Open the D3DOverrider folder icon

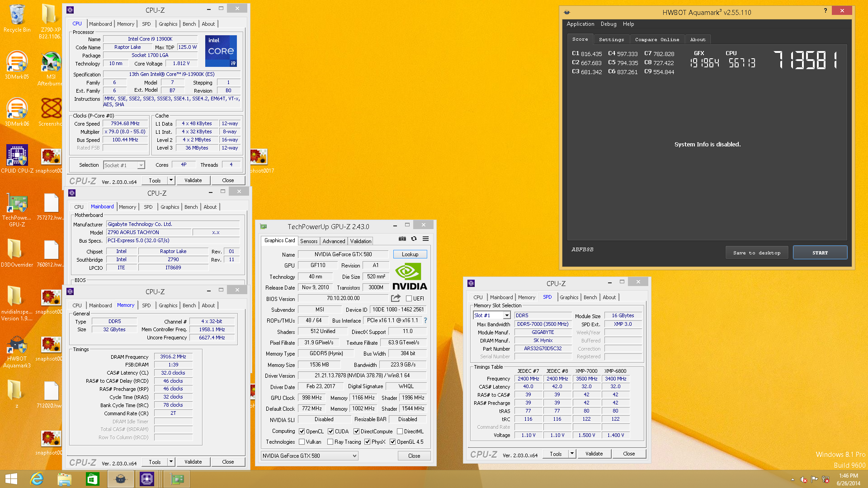[x=17, y=253]
